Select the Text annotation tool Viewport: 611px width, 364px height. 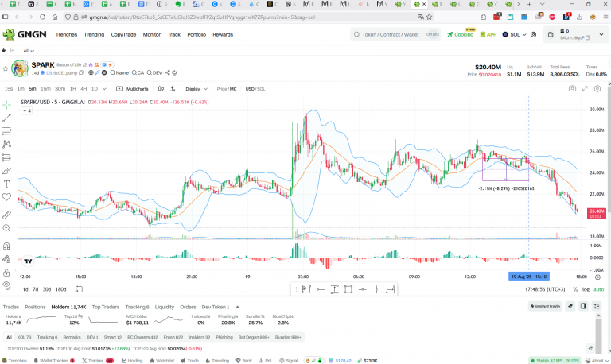pyautogui.click(x=6, y=184)
